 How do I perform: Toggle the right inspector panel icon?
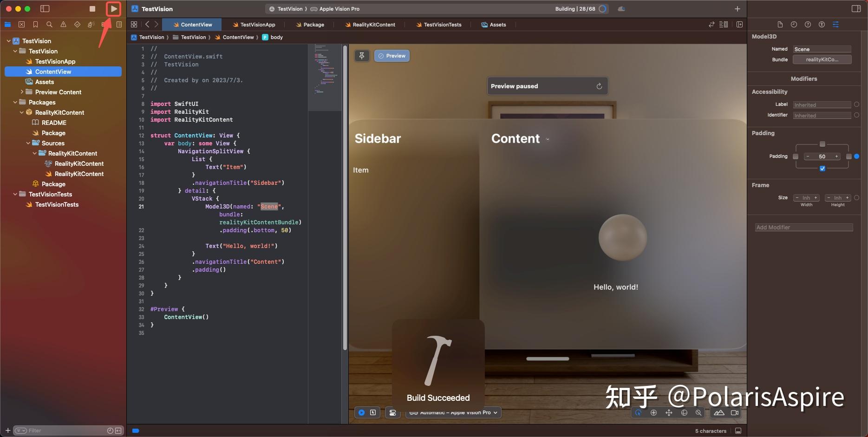pos(856,9)
